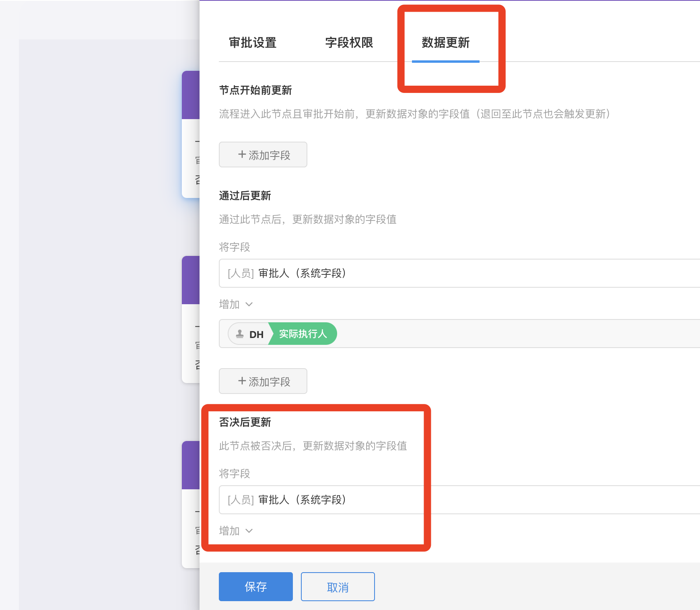Click 添加字段 button under 节点开始前更新
Screen dimensions: 700x610
pos(263,155)
